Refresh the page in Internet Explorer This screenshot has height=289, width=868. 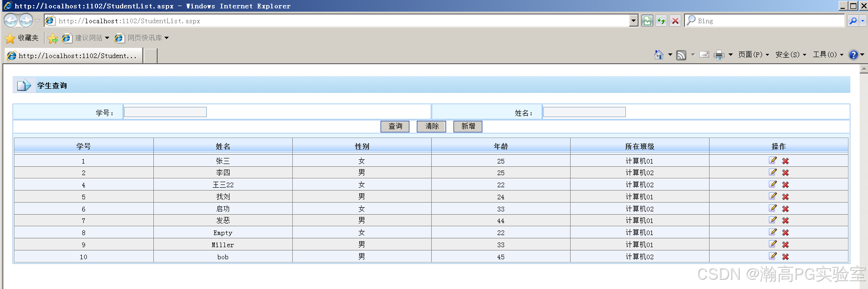(661, 20)
